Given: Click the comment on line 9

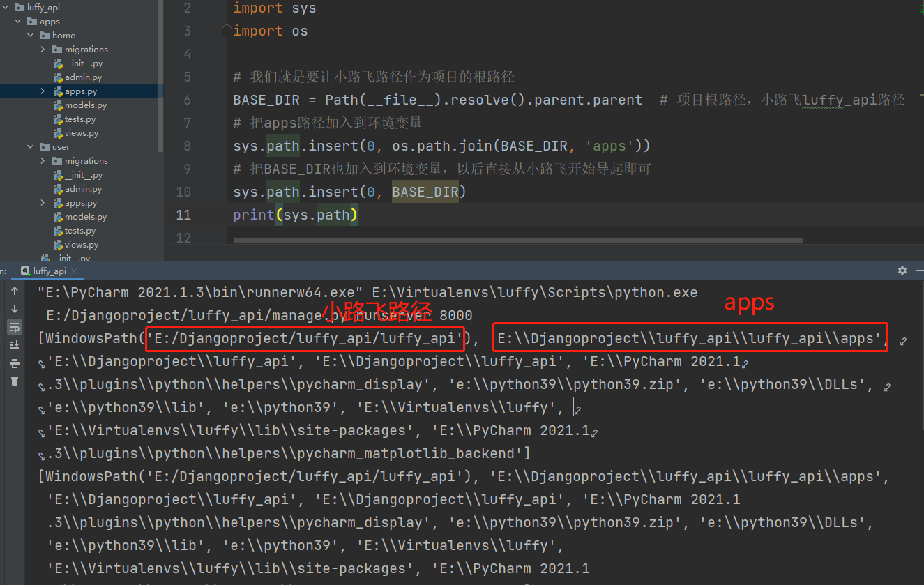Looking at the screenshot, I should pyautogui.click(x=442, y=169).
